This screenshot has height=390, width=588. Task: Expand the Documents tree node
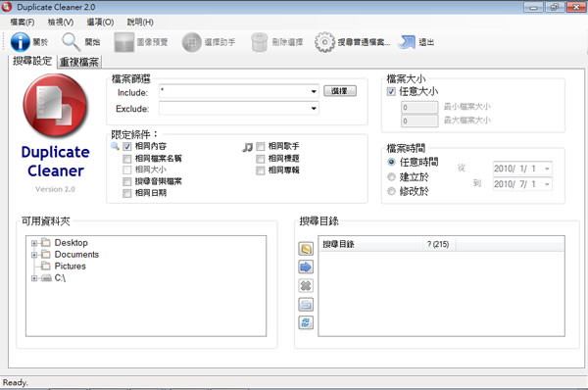point(34,255)
